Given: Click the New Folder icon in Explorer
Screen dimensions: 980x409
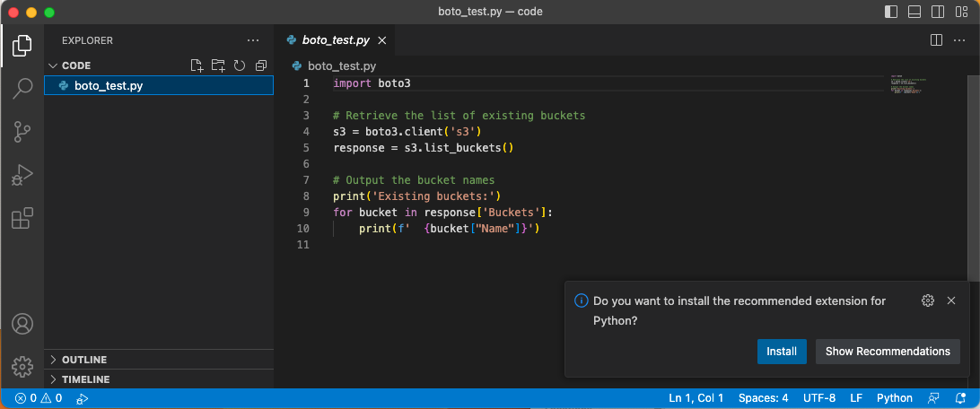Looking at the screenshot, I should click(x=218, y=65).
